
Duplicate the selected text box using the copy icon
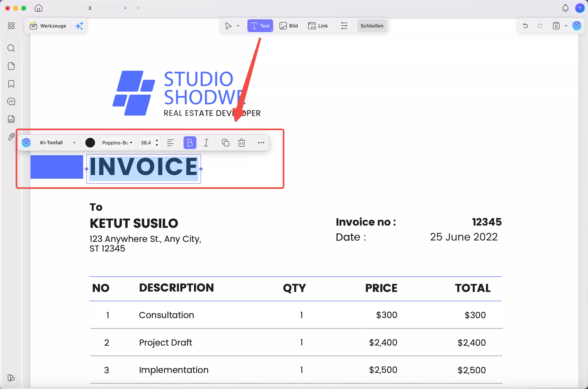point(225,143)
